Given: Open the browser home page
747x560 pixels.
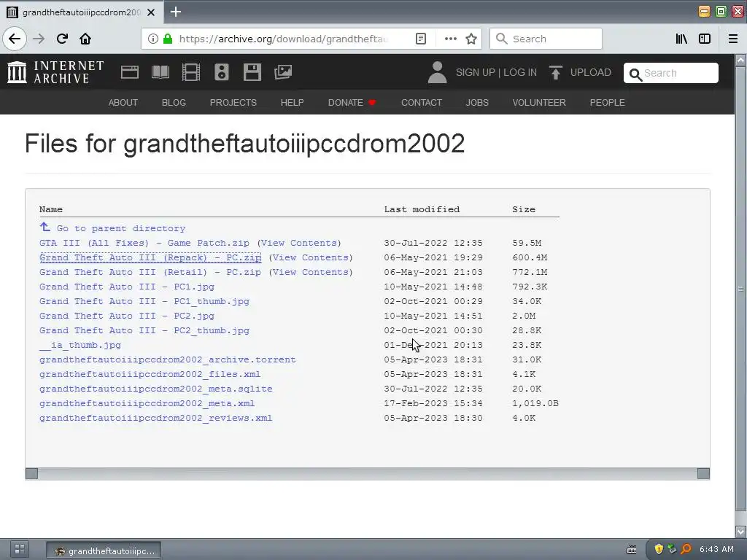Looking at the screenshot, I should click(85, 39).
